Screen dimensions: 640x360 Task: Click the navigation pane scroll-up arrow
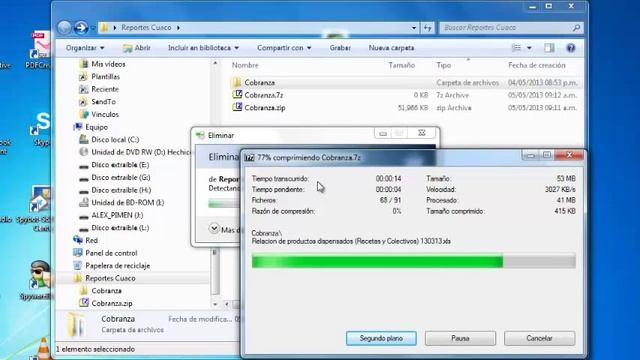point(215,63)
